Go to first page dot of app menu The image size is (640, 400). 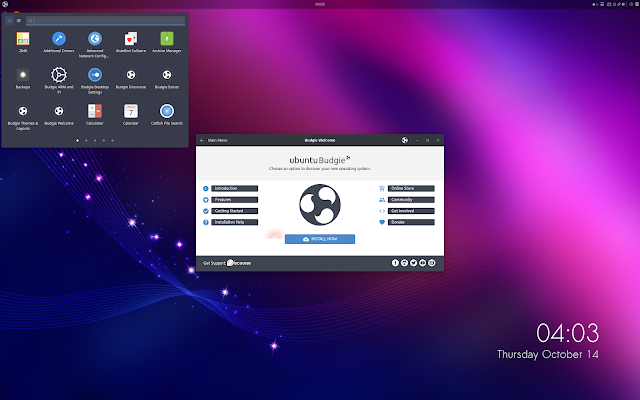(x=77, y=140)
